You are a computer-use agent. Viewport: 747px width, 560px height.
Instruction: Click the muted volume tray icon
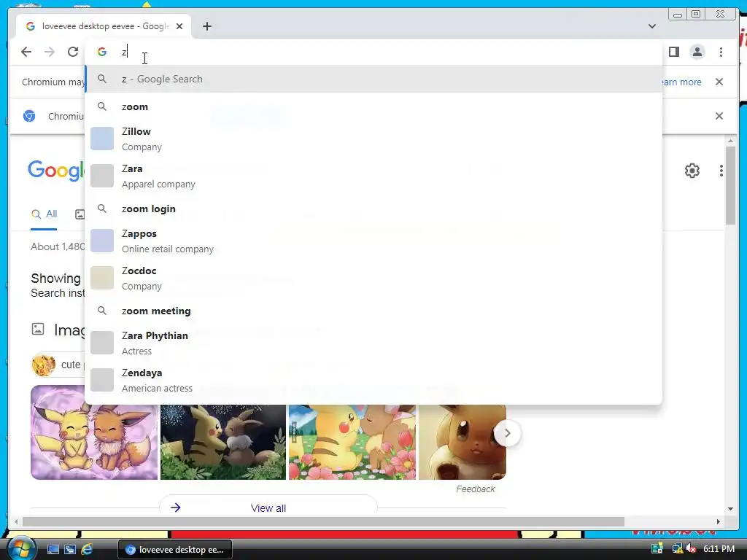tap(691, 549)
